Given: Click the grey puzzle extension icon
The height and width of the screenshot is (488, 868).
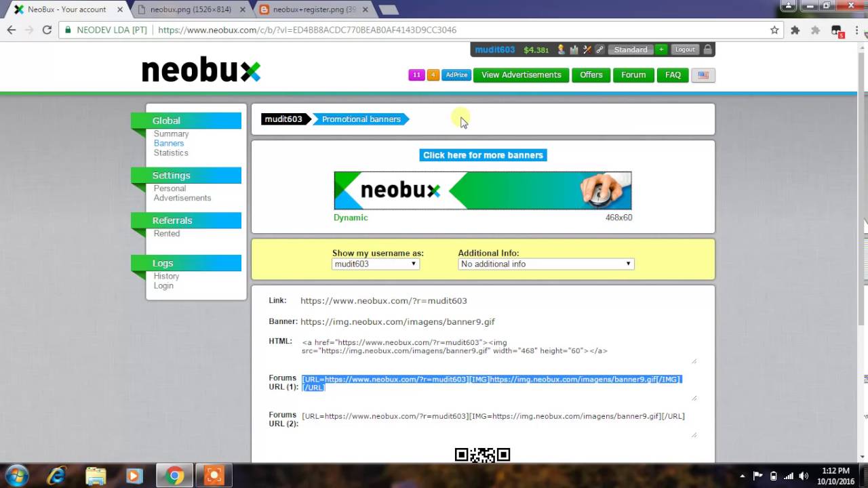Looking at the screenshot, I should (816, 30).
